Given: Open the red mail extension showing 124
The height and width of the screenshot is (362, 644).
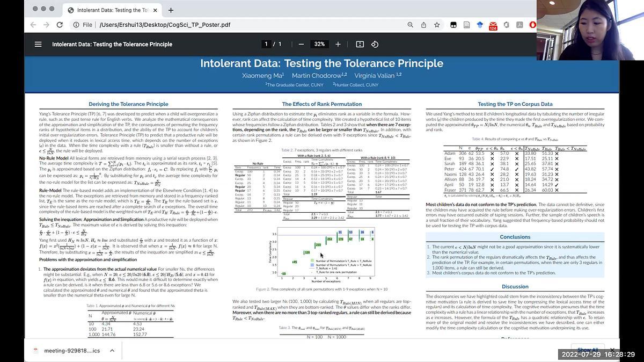Looking at the screenshot, I should (x=493, y=25).
